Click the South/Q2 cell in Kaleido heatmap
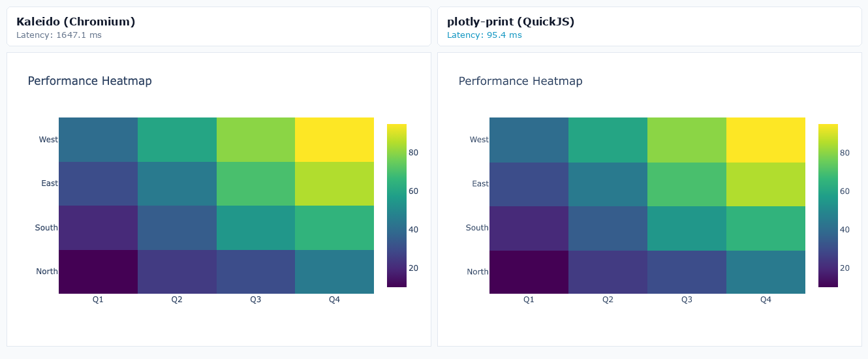This screenshot has width=868, height=359. [x=177, y=228]
